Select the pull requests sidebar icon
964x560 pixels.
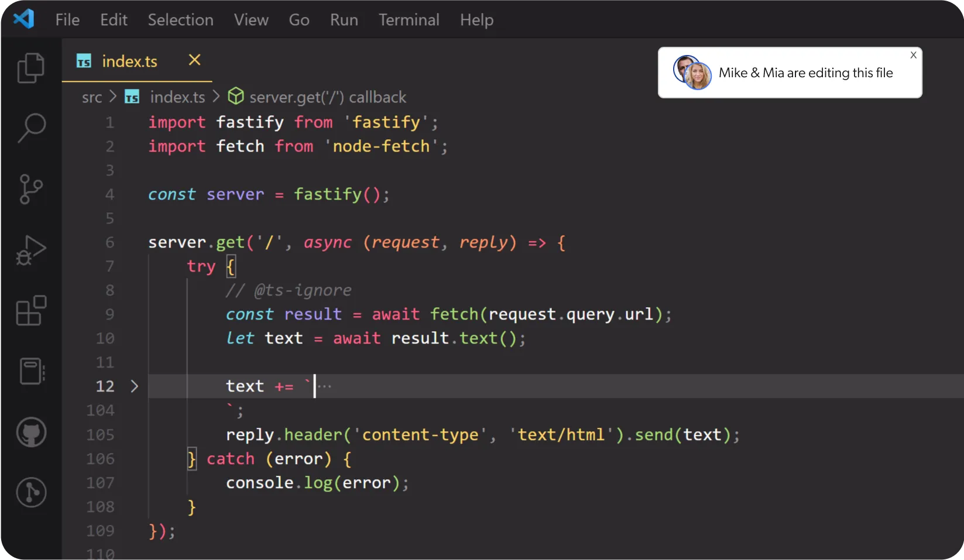pyautogui.click(x=31, y=492)
